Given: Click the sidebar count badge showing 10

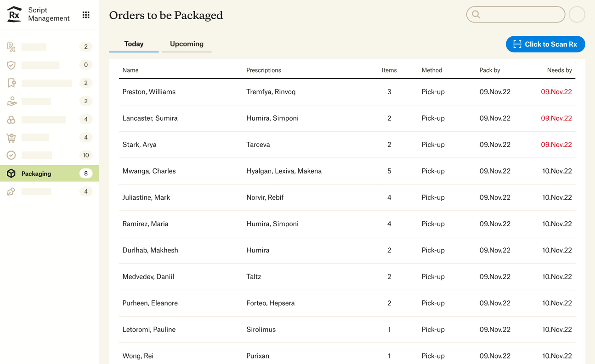Looking at the screenshot, I should pos(86,155).
